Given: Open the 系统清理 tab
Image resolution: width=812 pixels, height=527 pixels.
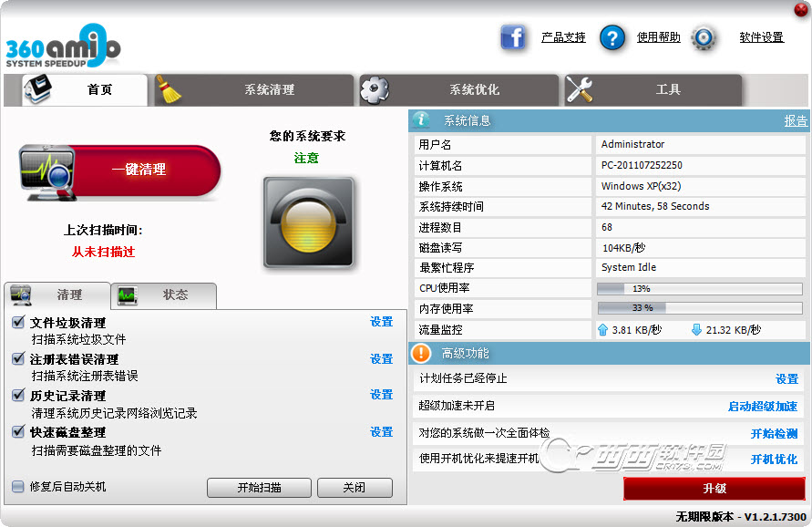Looking at the screenshot, I should 253,89.
